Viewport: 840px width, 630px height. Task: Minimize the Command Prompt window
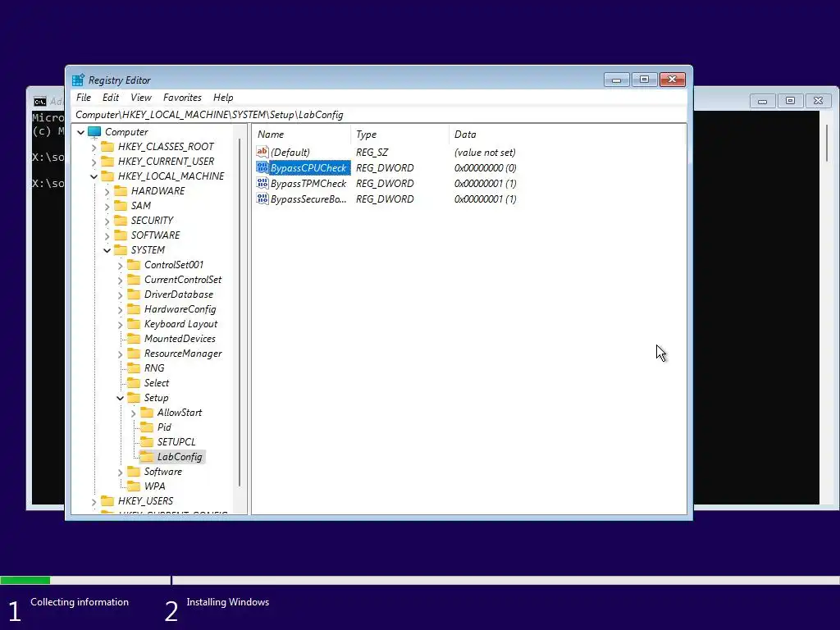[762, 101]
